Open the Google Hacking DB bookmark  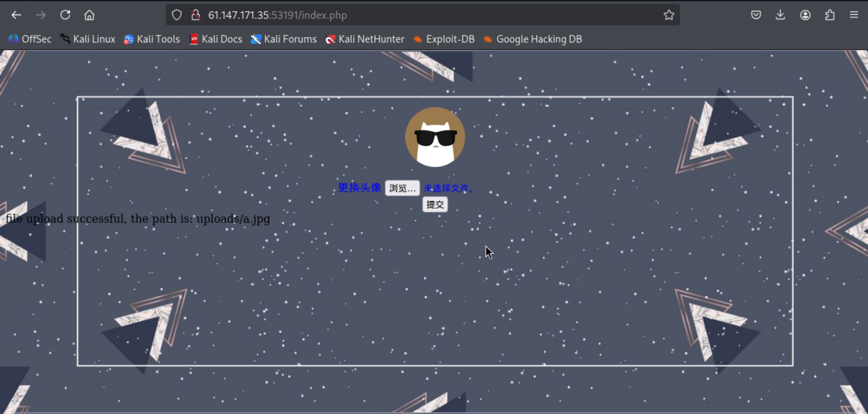[x=532, y=39]
